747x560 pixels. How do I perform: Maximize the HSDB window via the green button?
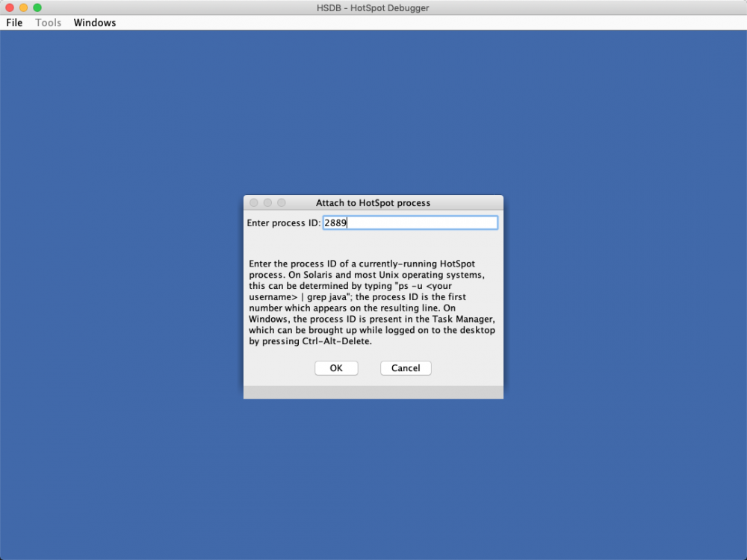point(37,7)
